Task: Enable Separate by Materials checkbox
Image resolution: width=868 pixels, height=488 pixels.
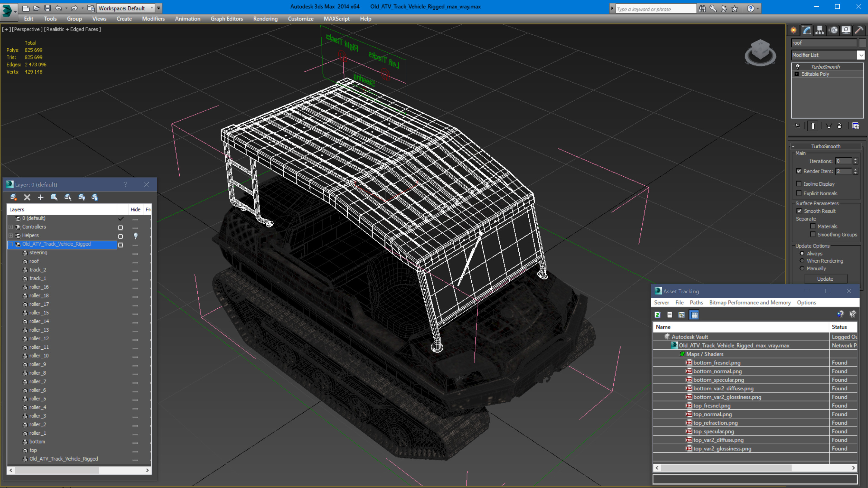Action: 813,226
